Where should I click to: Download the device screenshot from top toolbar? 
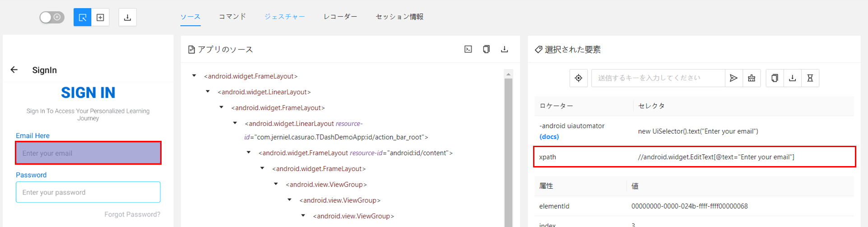(127, 17)
